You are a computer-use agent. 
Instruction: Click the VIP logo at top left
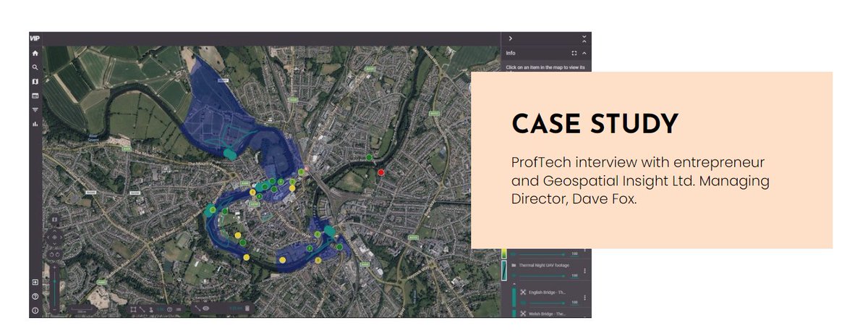click(35, 38)
